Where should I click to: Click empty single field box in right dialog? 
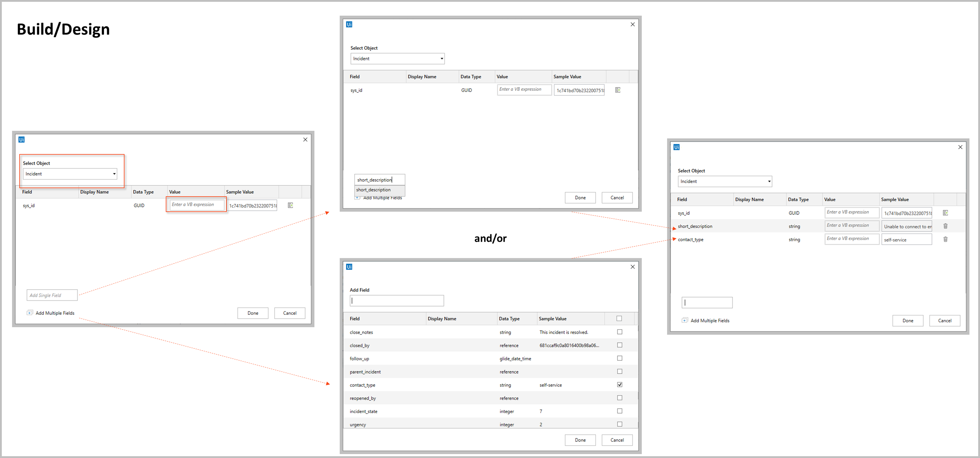point(707,303)
